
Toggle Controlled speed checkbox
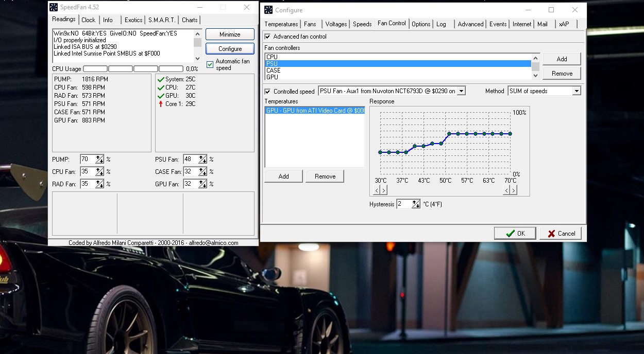click(267, 91)
